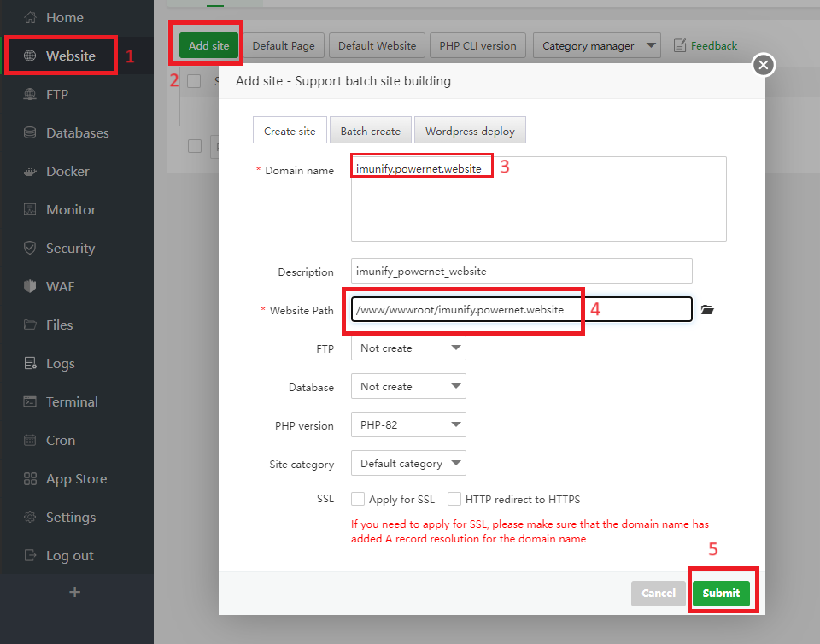820x644 pixels.
Task: Click the Website Path input field
Action: pyautogui.click(x=521, y=309)
